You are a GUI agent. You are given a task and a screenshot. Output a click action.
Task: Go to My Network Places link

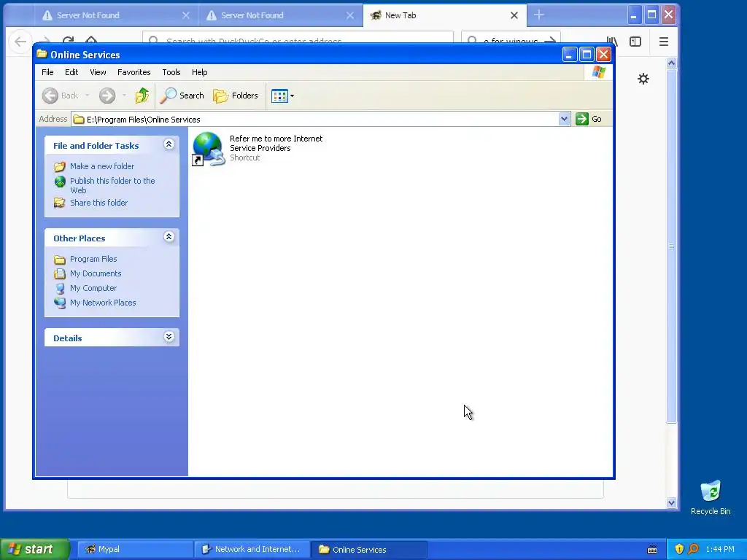pos(103,303)
